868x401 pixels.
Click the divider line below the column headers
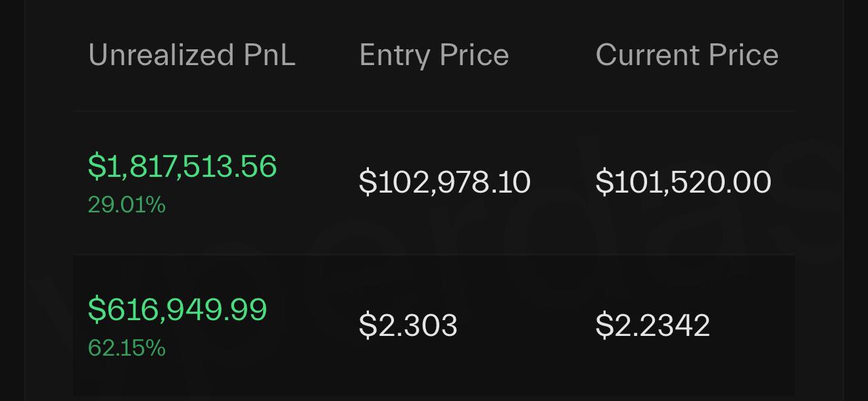434,111
